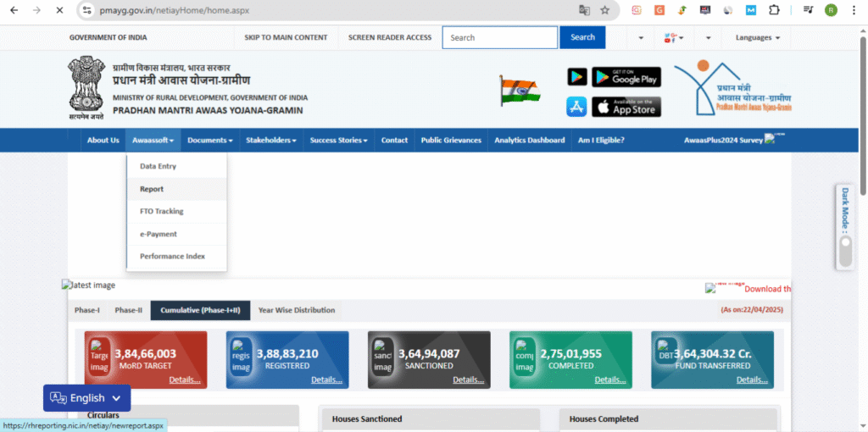
Task: Switch to Year Wise Distribution tab
Action: point(297,310)
